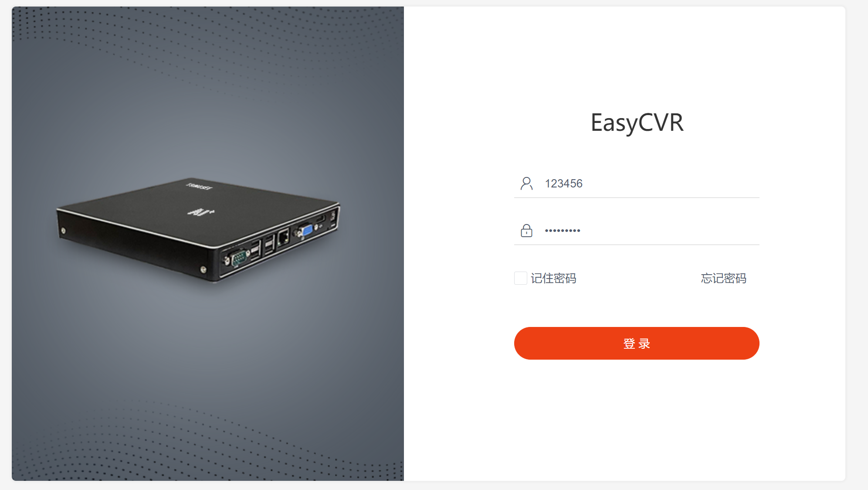Click the 记住密码 label text
This screenshot has height=490, width=868.
pos(553,278)
